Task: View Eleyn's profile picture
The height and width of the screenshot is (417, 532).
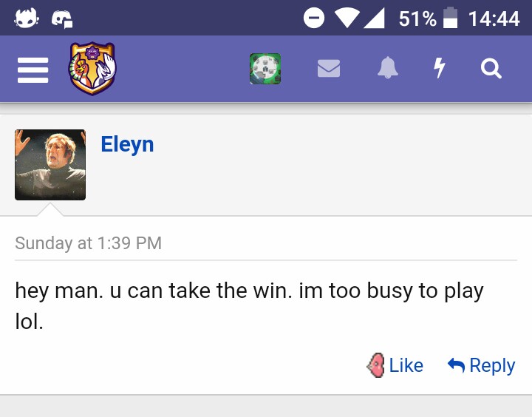Action: coord(50,164)
